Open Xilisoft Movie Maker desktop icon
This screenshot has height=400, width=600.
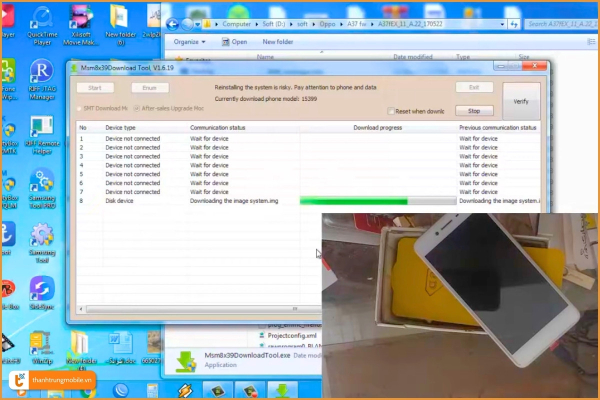(82, 21)
